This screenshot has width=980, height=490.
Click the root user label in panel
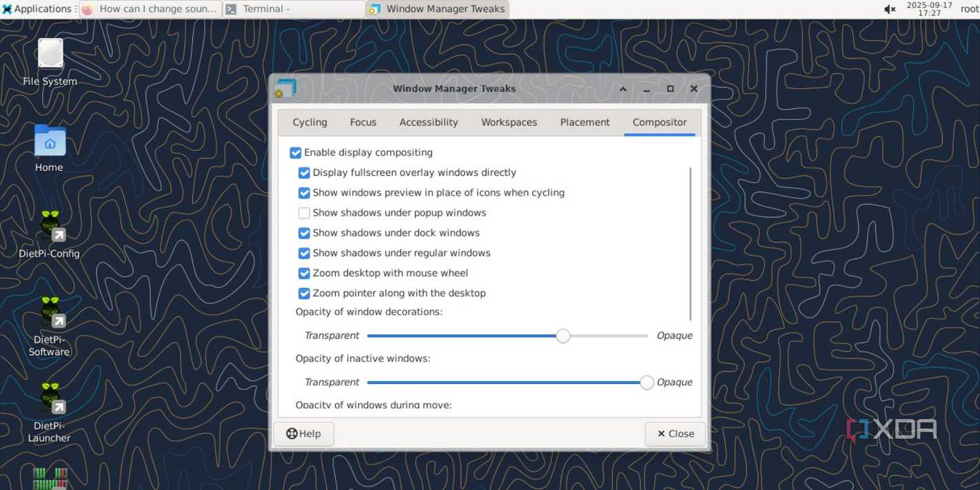pyautogui.click(x=970, y=9)
